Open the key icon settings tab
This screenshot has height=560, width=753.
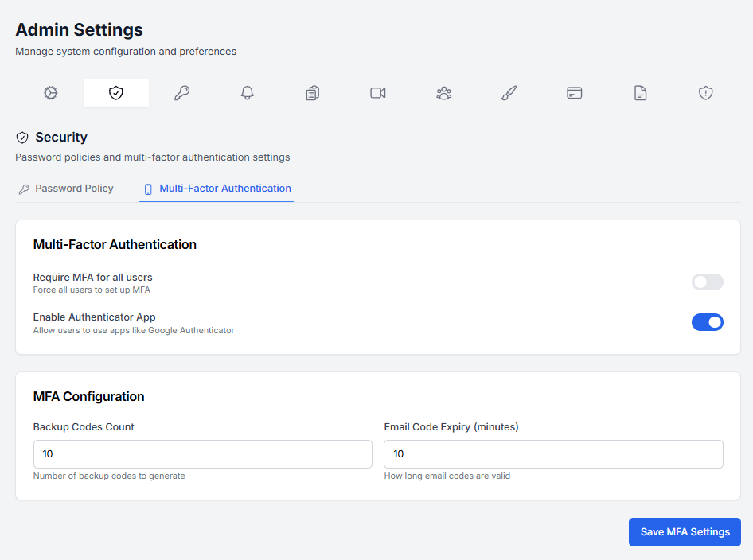181,92
